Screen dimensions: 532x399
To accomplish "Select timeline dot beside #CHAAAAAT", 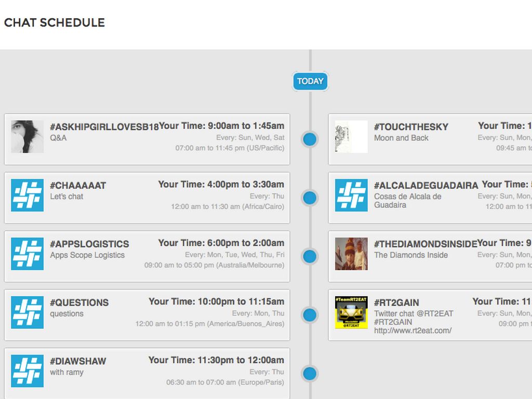I will coord(310,197).
